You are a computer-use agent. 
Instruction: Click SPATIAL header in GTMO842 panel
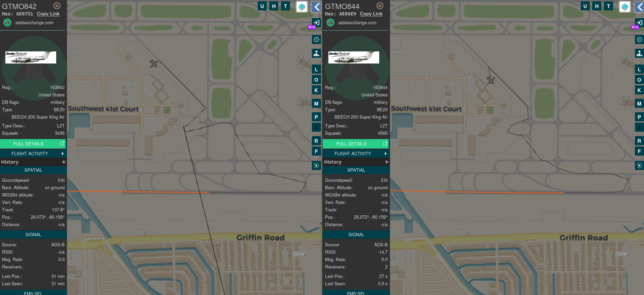[33, 170]
